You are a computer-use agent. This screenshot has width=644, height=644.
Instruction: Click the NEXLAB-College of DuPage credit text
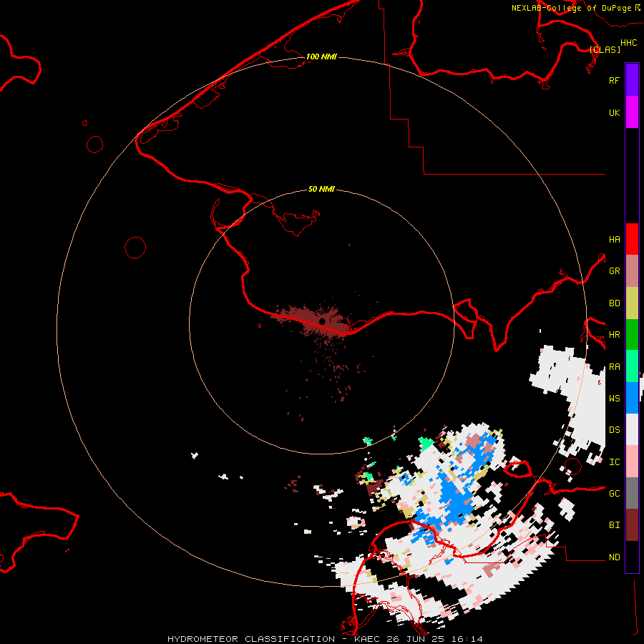(571, 8)
